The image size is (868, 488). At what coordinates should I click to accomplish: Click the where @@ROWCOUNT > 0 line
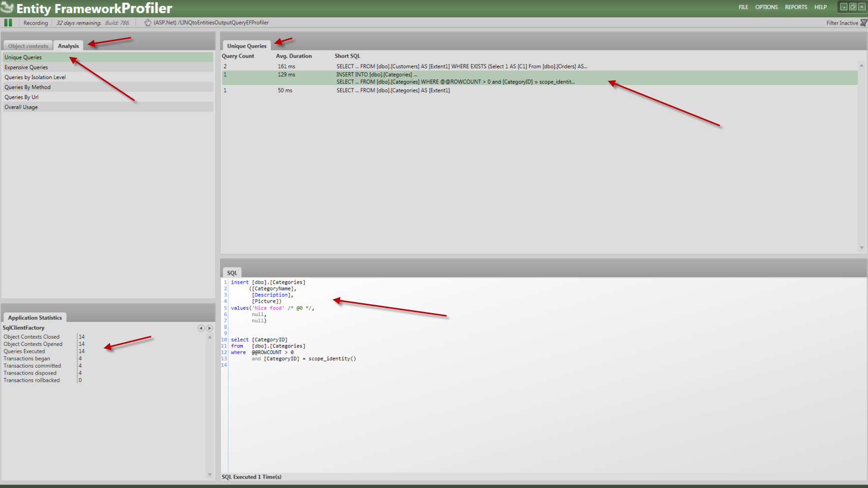tap(262, 352)
